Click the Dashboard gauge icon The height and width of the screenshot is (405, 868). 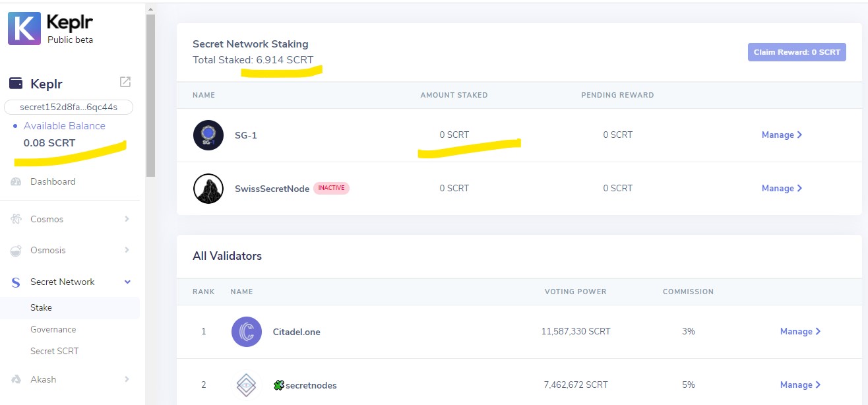(16, 182)
